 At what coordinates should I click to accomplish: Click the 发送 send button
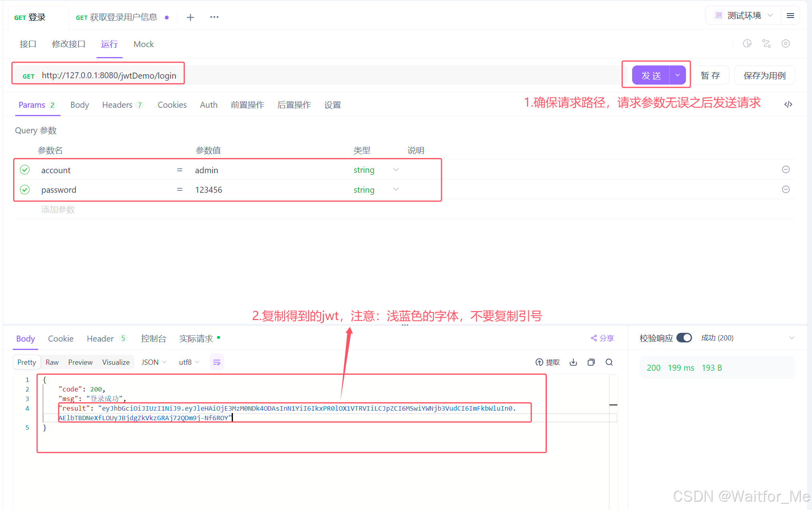click(x=651, y=75)
